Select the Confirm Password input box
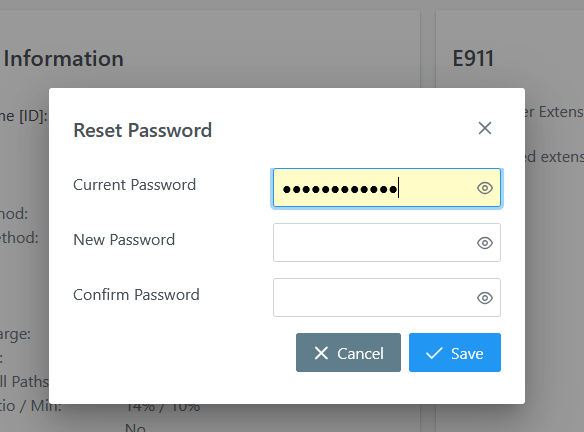This screenshot has width=584, height=432. pos(387,298)
